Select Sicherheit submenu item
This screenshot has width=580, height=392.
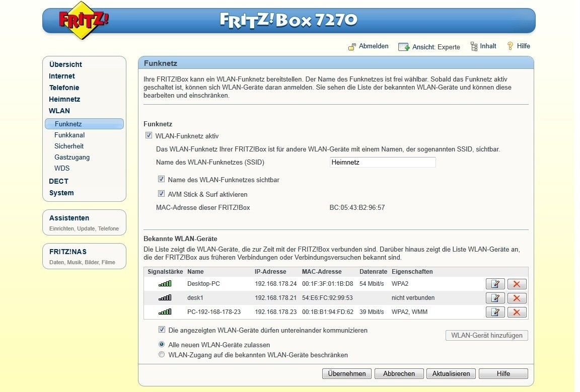69,146
